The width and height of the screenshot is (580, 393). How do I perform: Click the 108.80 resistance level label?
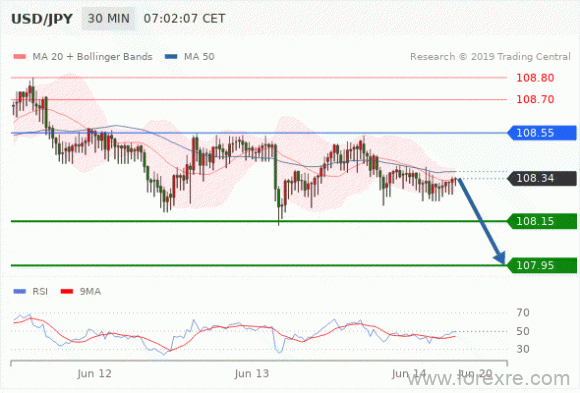[535, 78]
